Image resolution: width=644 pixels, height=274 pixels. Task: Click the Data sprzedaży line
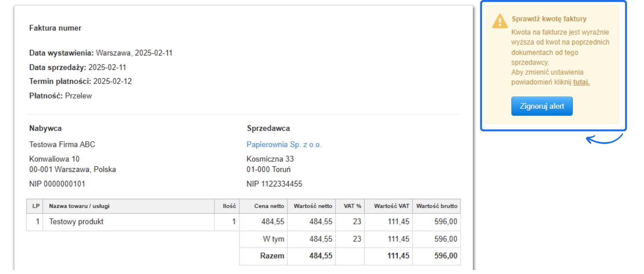pyautogui.click(x=78, y=67)
